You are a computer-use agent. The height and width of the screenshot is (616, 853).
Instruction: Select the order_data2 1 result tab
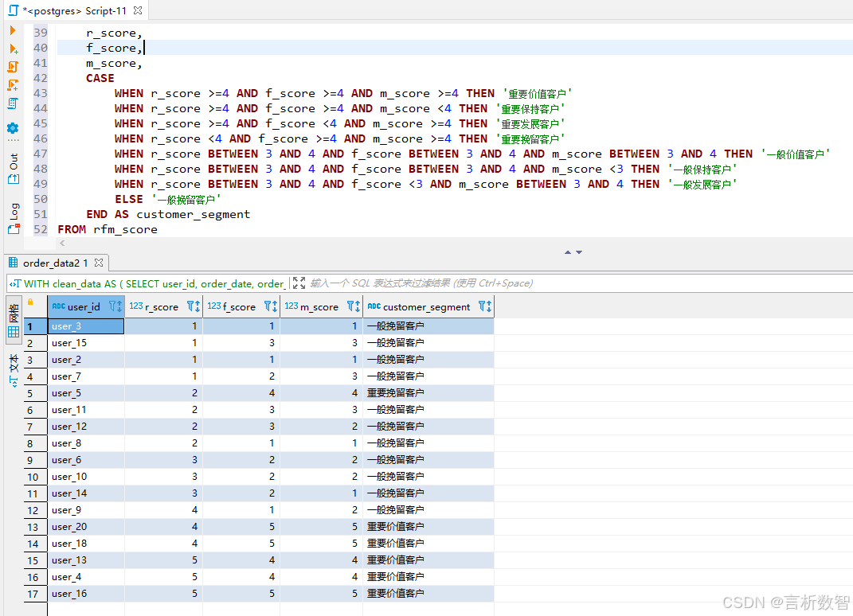pyautogui.click(x=56, y=263)
